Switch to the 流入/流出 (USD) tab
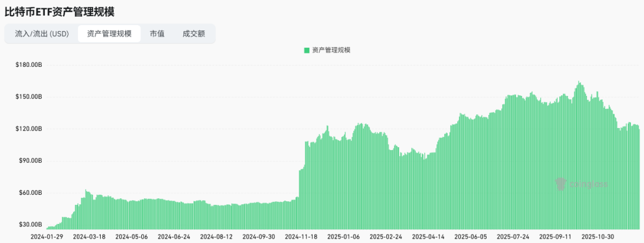Viewport: 644px width, 243px height. point(42,34)
